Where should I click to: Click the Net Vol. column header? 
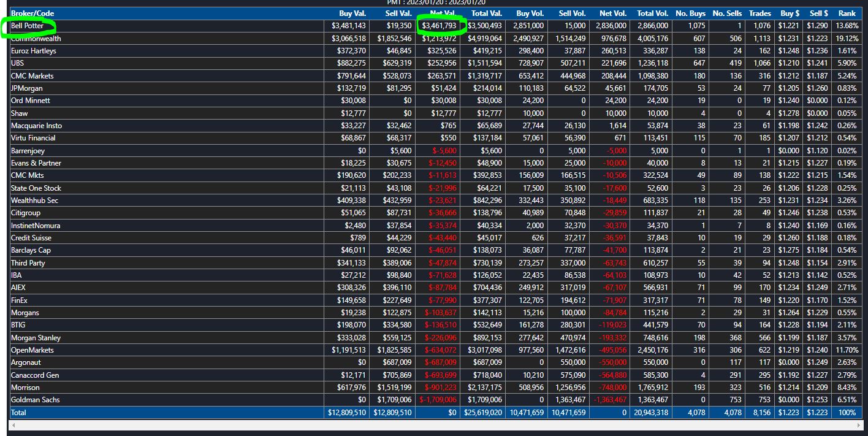point(614,13)
